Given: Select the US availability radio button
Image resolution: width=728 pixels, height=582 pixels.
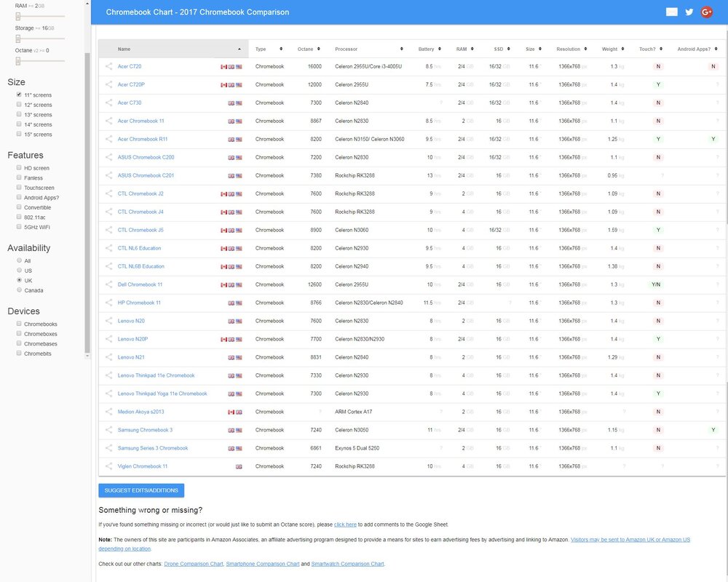Looking at the screenshot, I should tap(19, 270).
